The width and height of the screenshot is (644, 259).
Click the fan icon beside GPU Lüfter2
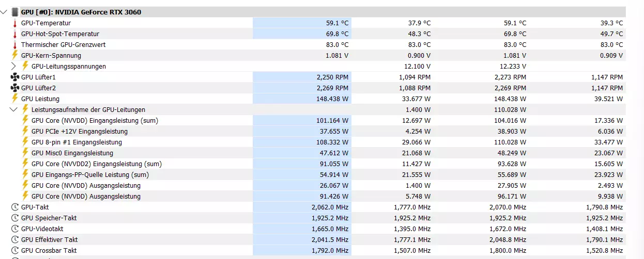15,88
